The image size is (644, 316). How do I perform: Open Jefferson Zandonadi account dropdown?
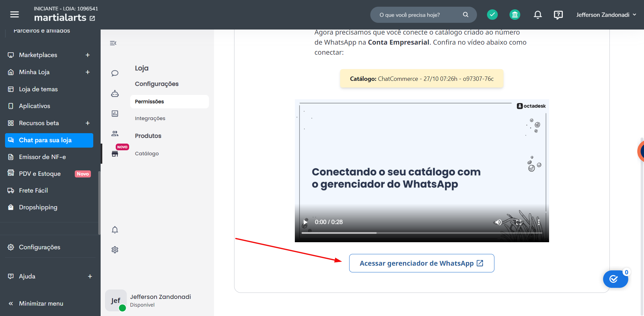[606, 15]
